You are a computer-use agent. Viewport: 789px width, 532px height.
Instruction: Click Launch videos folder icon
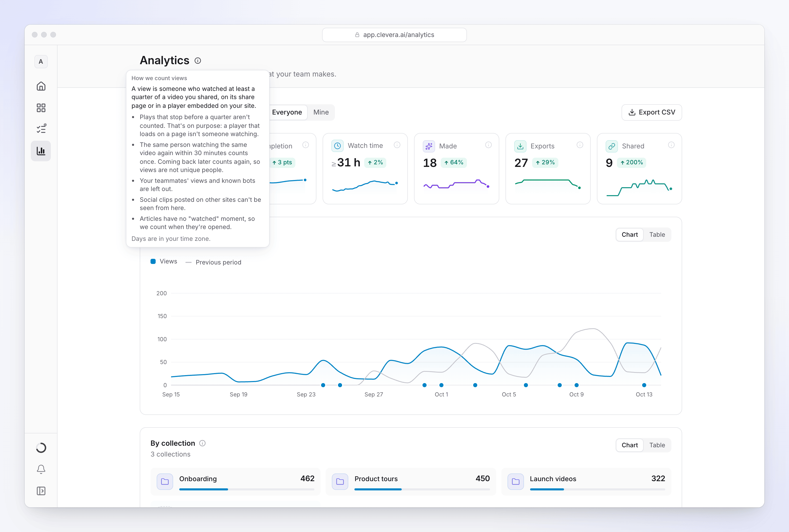[x=515, y=481]
